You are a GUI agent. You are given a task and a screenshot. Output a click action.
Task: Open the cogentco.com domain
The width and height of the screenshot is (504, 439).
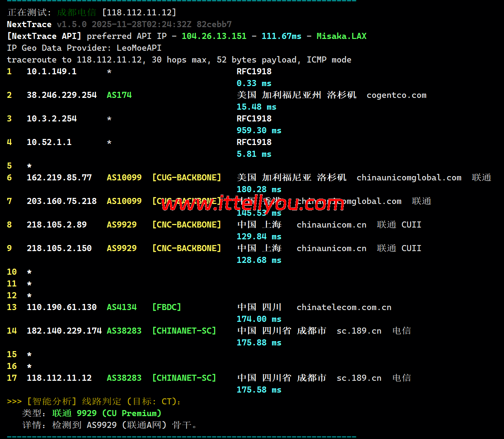pos(396,95)
